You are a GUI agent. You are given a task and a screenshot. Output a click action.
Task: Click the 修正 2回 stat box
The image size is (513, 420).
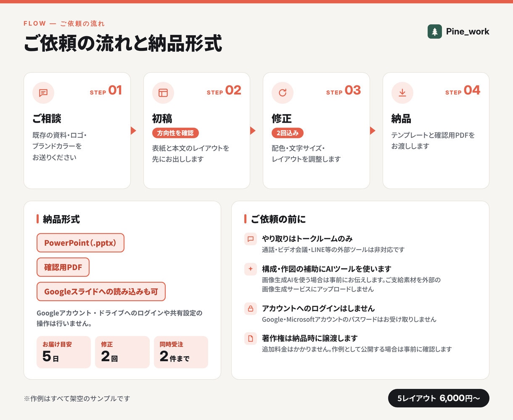122,352
